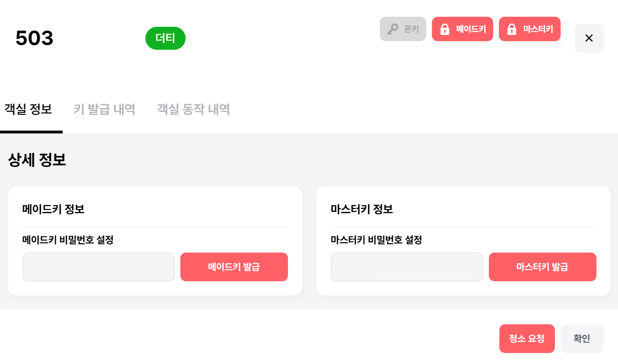Click the room number 503 title
618x364 pixels.
pos(34,38)
